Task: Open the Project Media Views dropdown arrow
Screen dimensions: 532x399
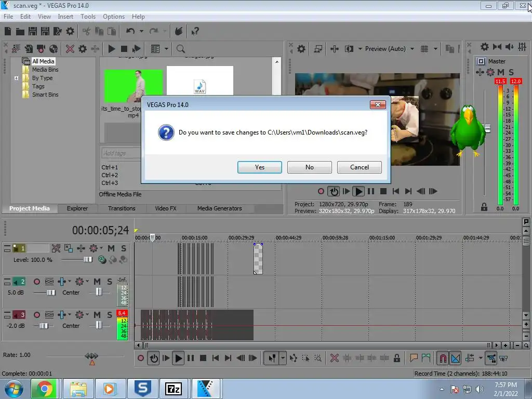Action: [x=166, y=49]
